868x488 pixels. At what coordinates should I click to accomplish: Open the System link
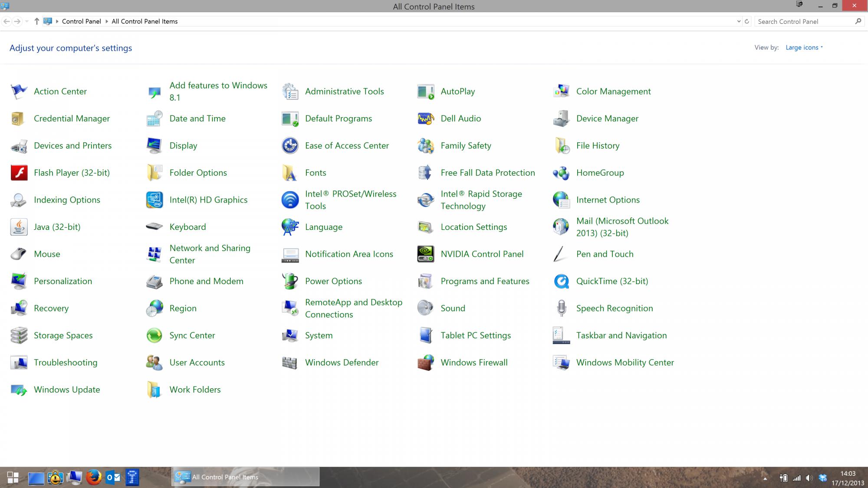tap(319, 335)
